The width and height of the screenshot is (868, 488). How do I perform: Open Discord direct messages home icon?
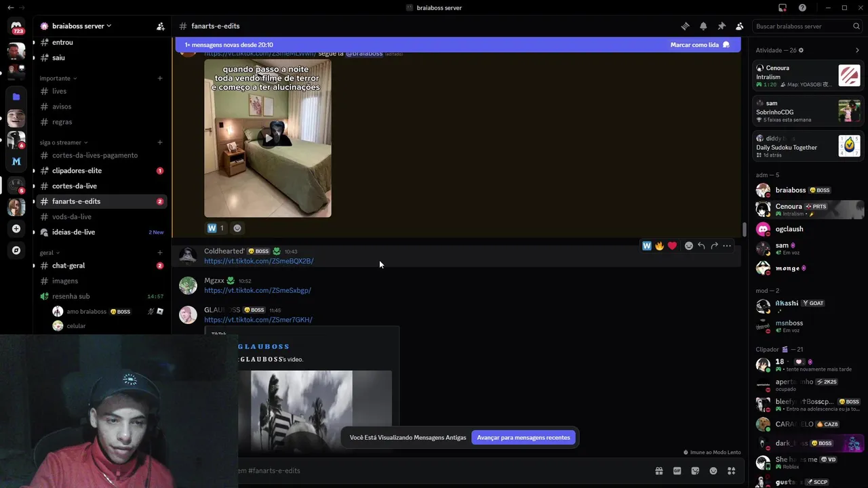pos(16,26)
